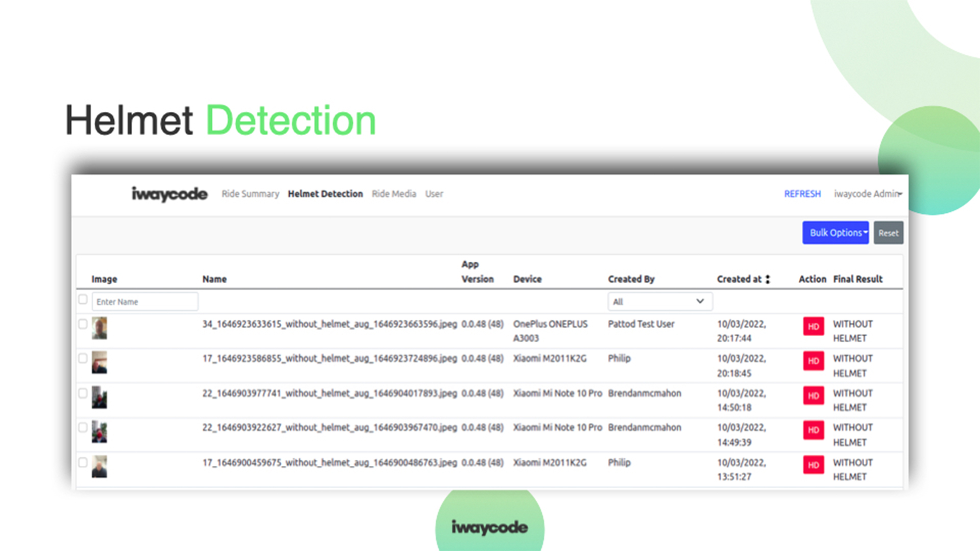
Task: Toggle the select-all checkbox in filter row
Action: pyautogui.click(x=83, y=299)
